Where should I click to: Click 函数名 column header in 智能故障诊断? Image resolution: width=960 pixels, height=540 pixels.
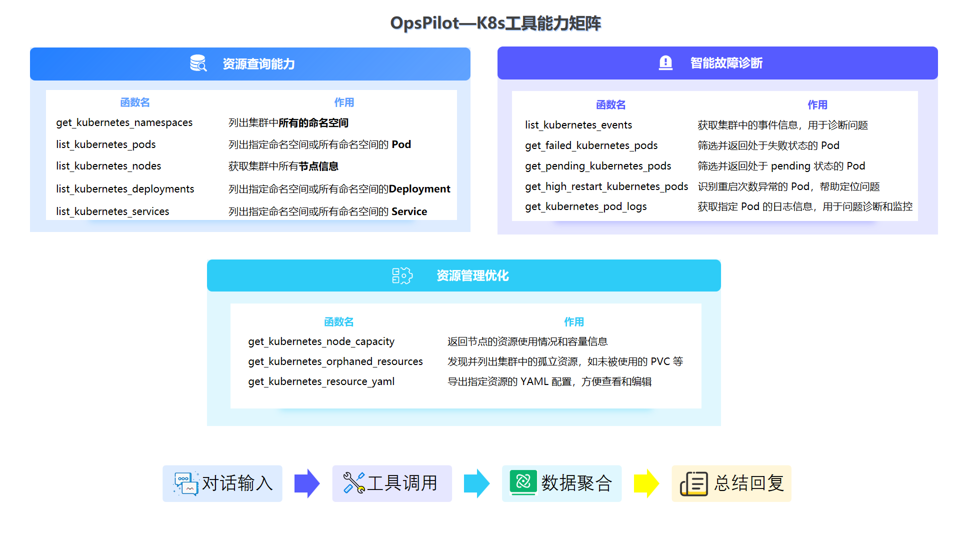(x=611, y=105)
